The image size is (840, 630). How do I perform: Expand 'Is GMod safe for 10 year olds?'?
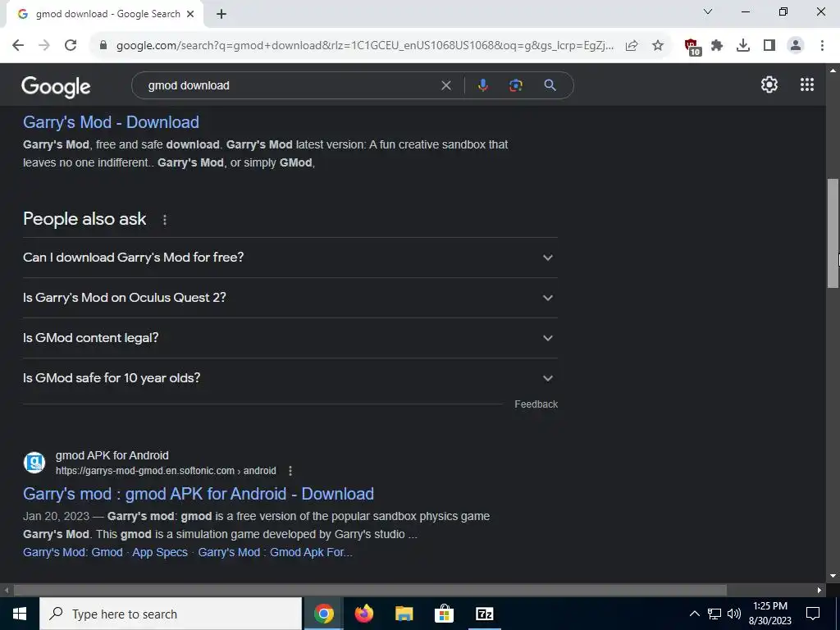pos(290,378)
